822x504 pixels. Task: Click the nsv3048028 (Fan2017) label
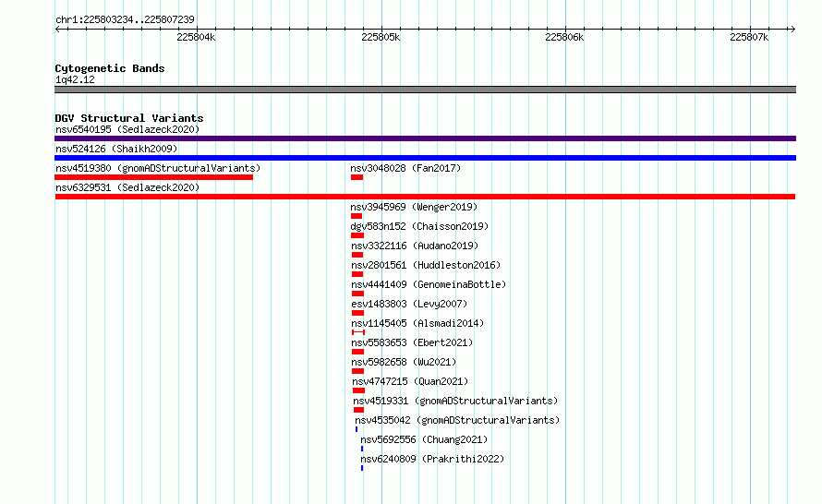[405, 168]
